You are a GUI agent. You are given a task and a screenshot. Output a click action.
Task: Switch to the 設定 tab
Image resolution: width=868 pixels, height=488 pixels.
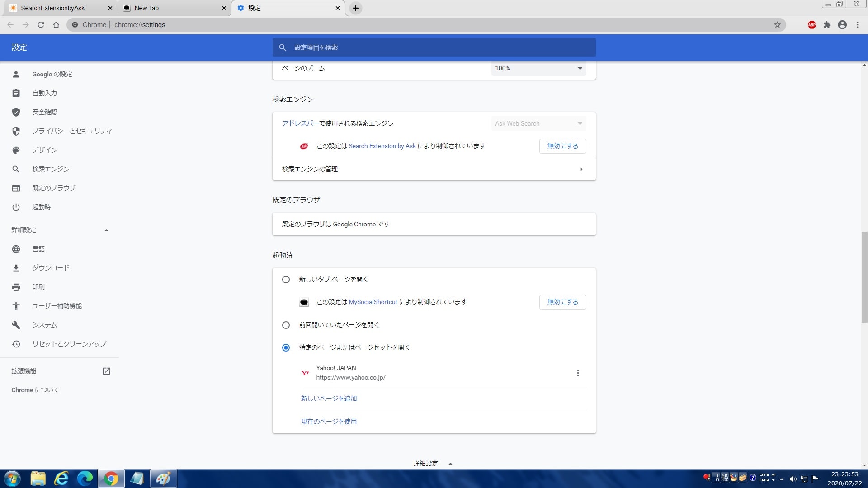click(x=288, y=8)
